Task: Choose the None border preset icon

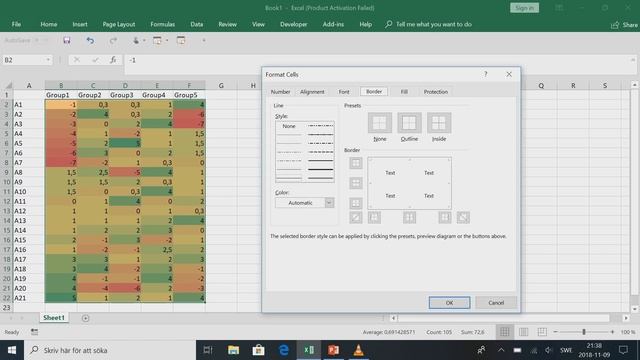Action: [x=380, y=122]
